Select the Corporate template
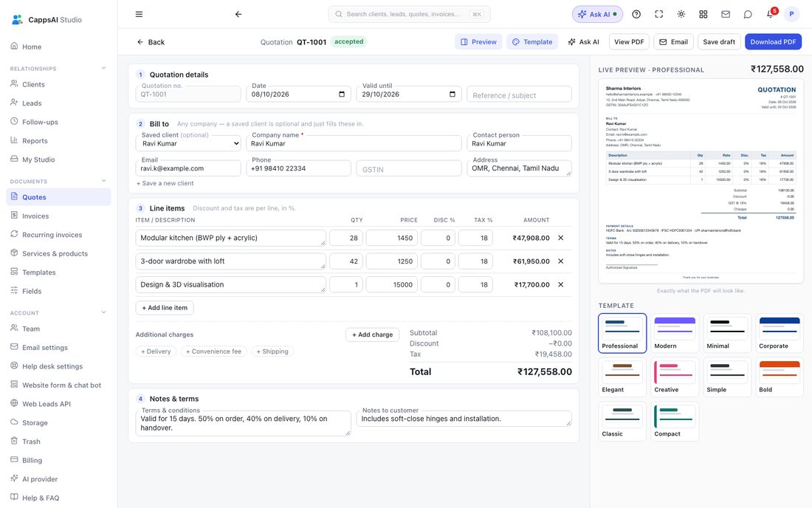 [x=780, y=333]
